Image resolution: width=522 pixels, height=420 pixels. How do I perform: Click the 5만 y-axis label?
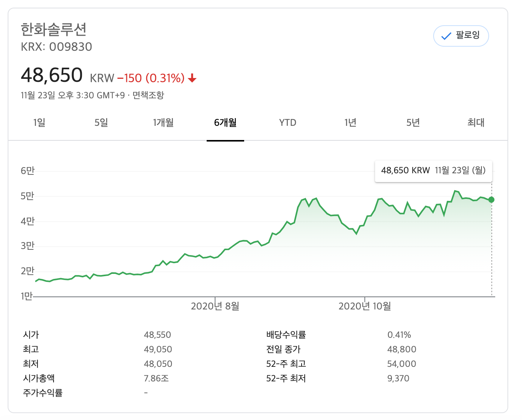pyautogui.click(x=28, y=196)
